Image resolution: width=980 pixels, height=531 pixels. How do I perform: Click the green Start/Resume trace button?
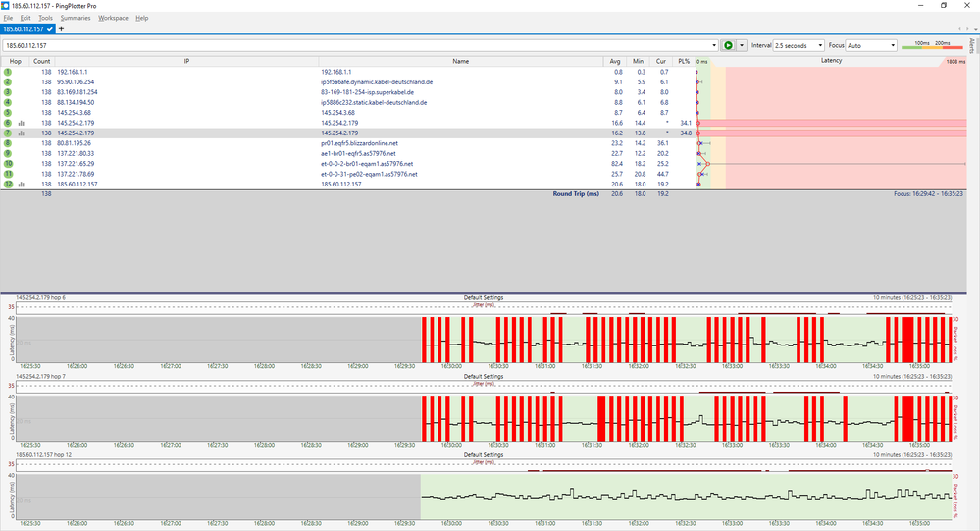pyautogui.click(x=728, y=45)
